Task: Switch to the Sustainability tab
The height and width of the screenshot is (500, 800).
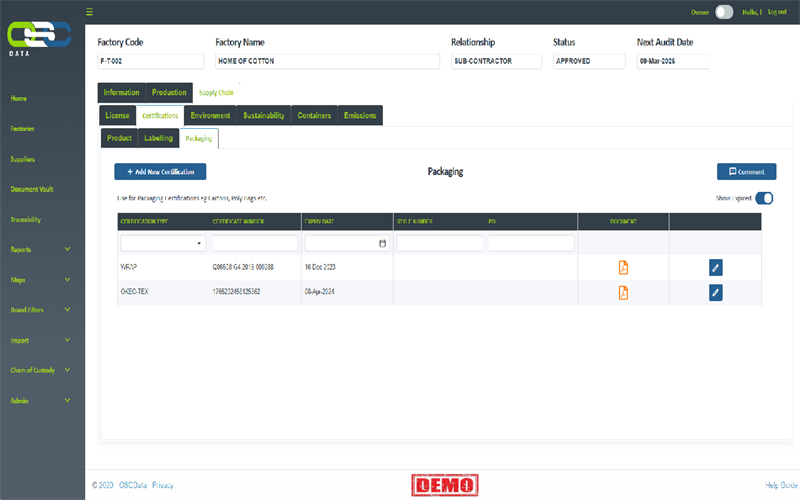Action: point(263,115)
